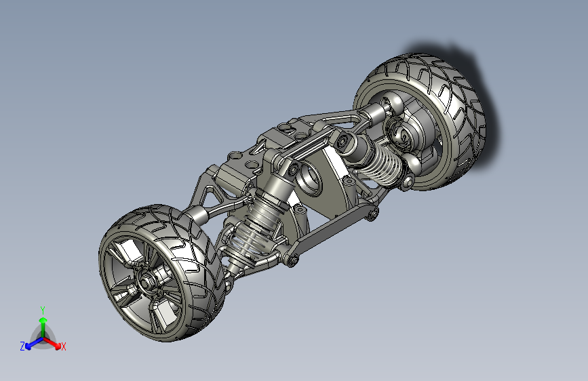Select the flat link bar with two bolts
Image resolution: width=588 pixels, height=381 pixels.
click(330, 235)
